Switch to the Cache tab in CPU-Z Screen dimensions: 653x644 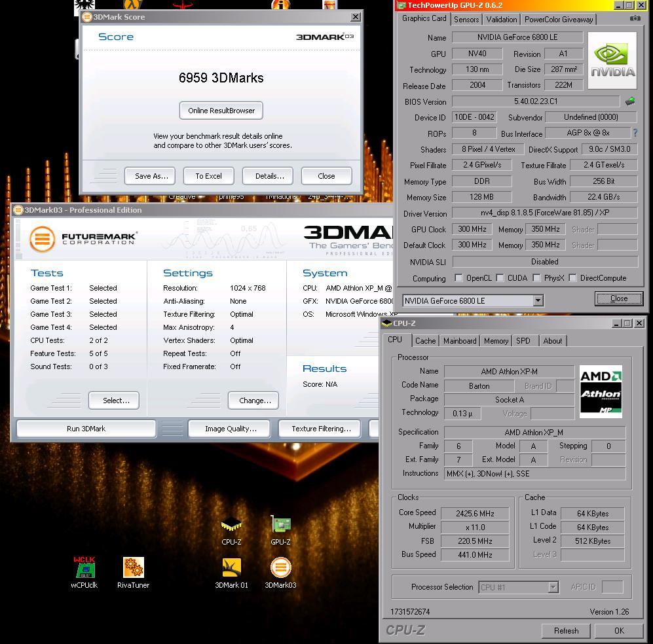pos(425,341)
